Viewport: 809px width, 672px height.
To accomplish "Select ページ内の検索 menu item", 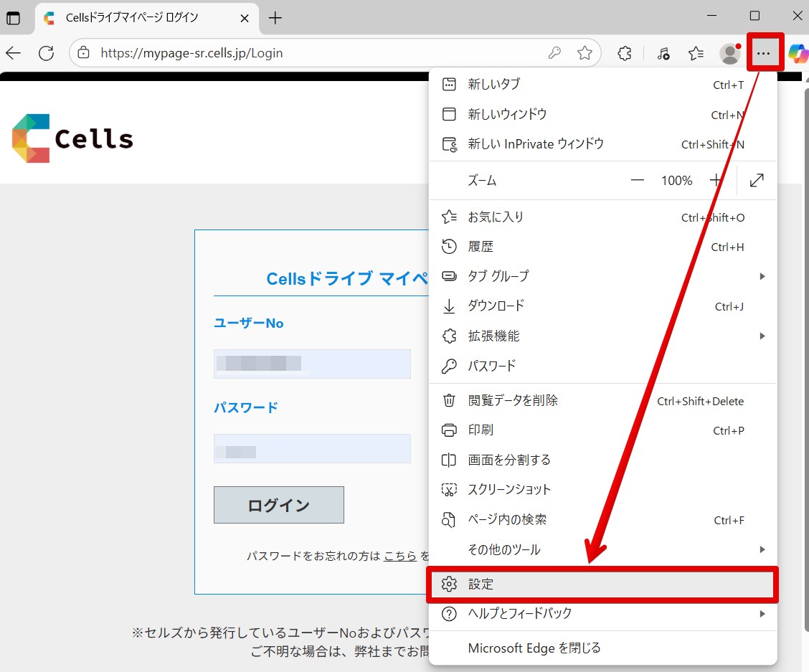I will point(602,519).
